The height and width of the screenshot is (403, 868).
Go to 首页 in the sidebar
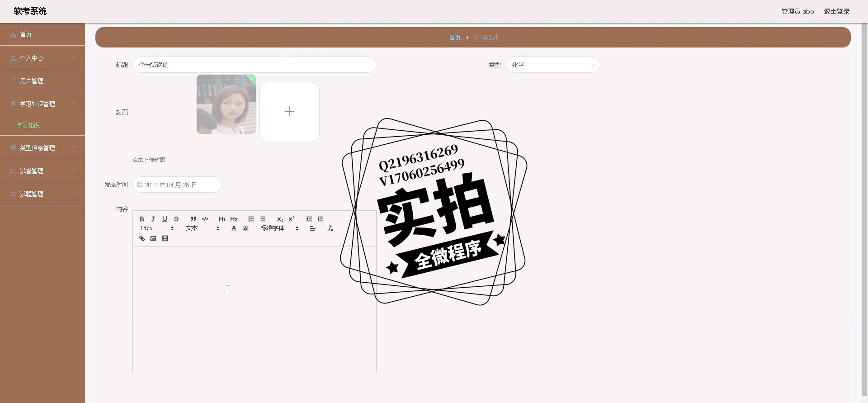click(x=42, y=34)
